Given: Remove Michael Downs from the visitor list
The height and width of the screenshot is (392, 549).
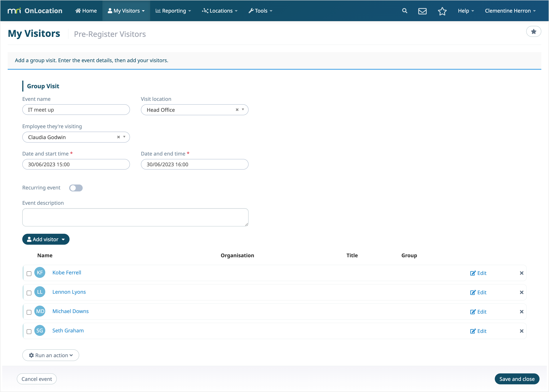Looking at the screenshot, I should [521, 312].
